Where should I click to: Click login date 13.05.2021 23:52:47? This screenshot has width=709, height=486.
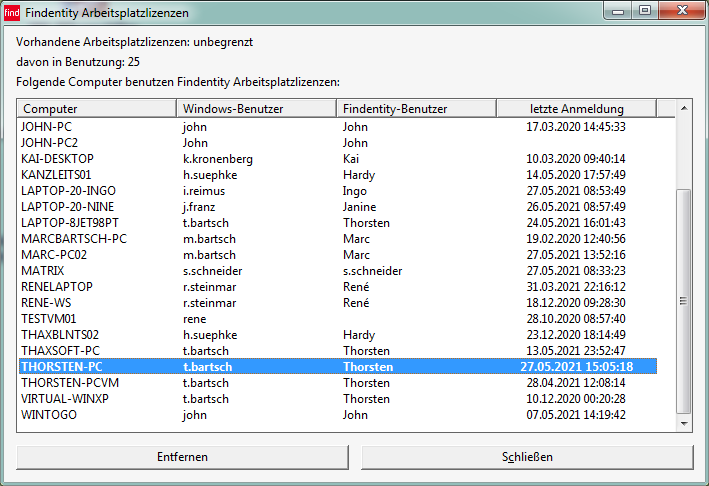click(576, 351)
